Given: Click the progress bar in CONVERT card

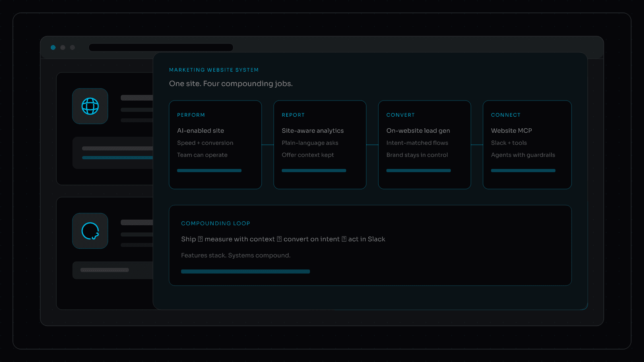Looking at the screenshot, I should pos(419,171).
